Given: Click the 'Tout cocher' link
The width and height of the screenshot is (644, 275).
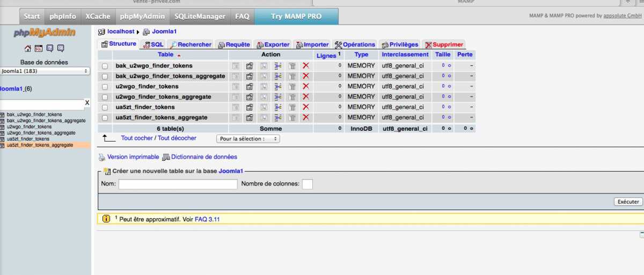Looking at the screenshot, I should tap(137, 138).
